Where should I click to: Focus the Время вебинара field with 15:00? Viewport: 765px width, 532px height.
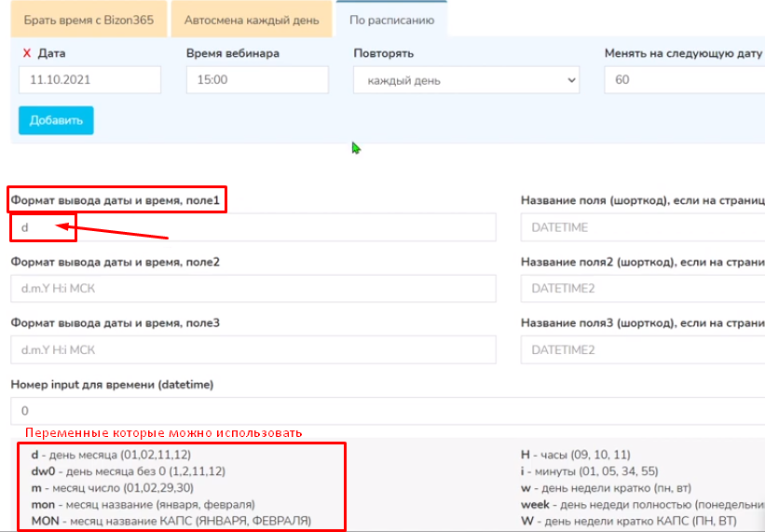[256, 80]
